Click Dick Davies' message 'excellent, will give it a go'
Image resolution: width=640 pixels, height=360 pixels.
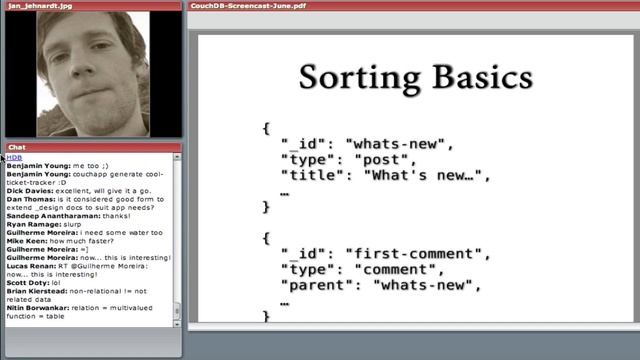[x=79, y=191]
